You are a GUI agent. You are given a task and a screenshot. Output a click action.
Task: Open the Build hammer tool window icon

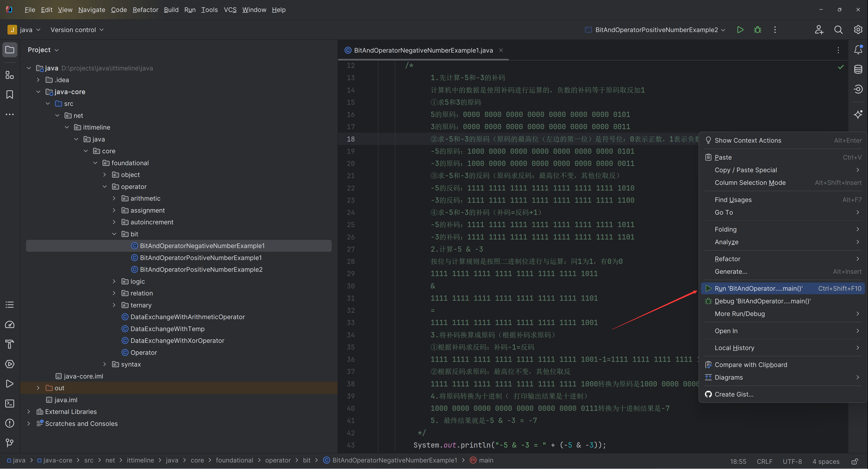pyautogui.click(x=10, y=344)
